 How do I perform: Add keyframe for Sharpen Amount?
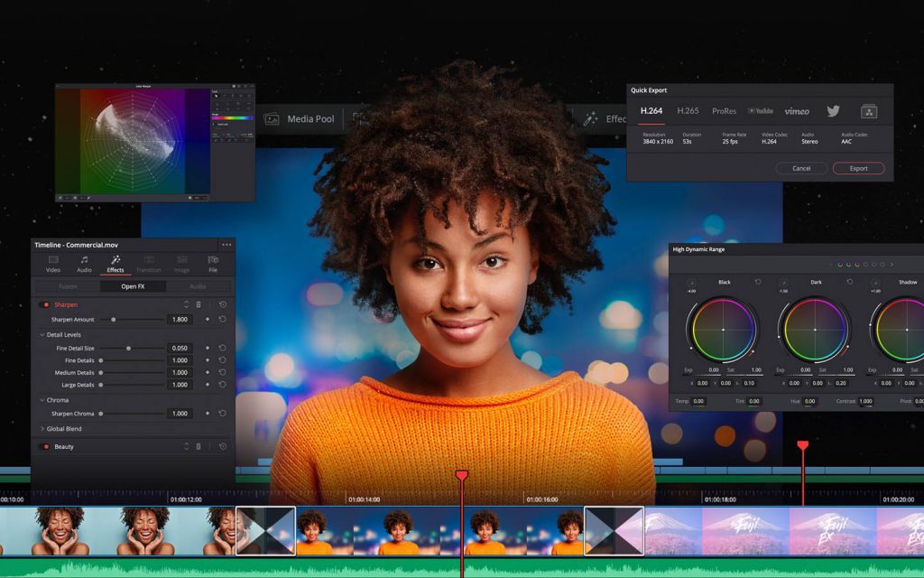click(207, 319)
